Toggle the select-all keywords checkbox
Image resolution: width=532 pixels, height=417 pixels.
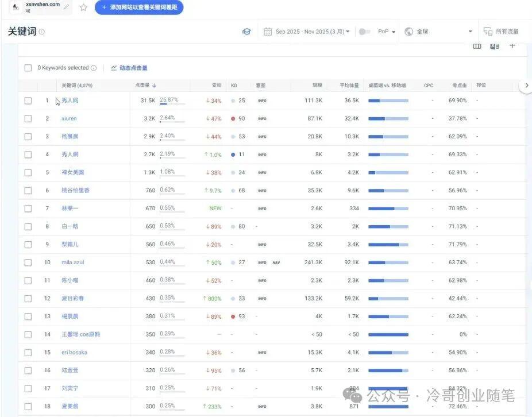(28, 68)
